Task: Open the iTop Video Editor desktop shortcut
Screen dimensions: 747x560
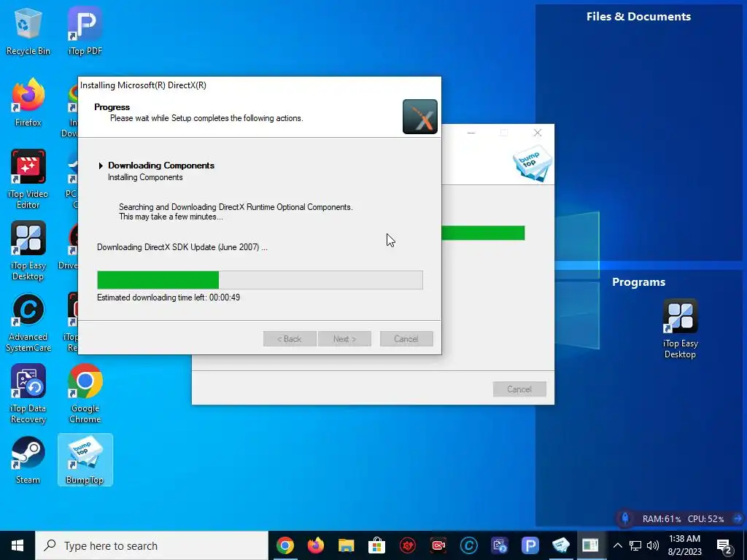Action: click(x=28, y=179)
